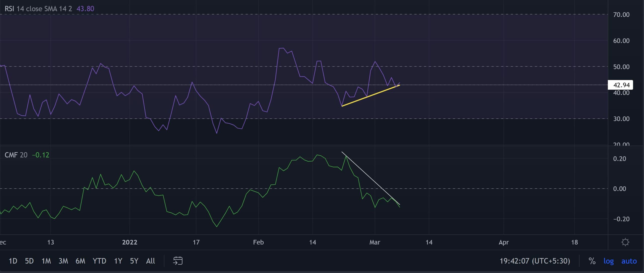Screen dimensions: 644x273
Task: Click the 42.94 RSI price label
Action: [x=621, y=85]
